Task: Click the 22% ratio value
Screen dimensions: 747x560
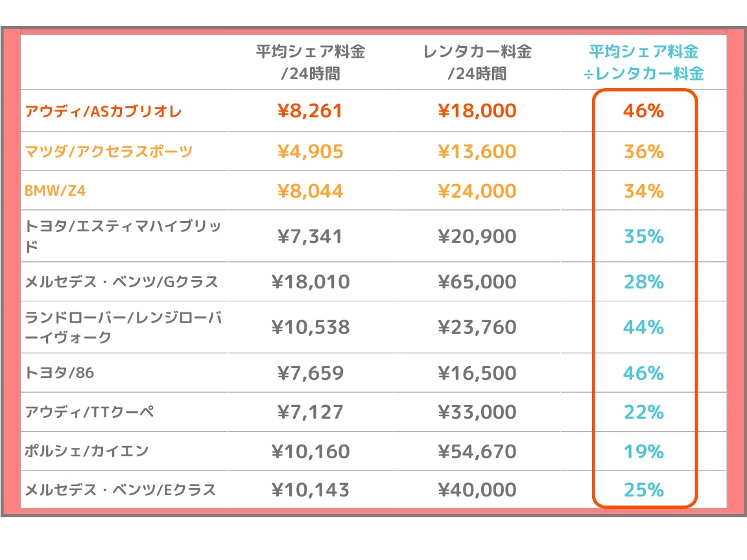Action: 644,412
